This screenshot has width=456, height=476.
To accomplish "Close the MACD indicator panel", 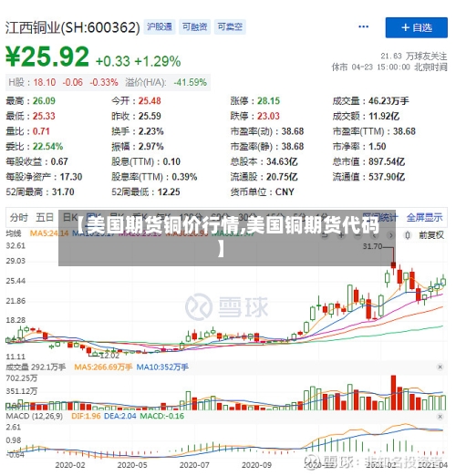I will [x=440, y=417].
